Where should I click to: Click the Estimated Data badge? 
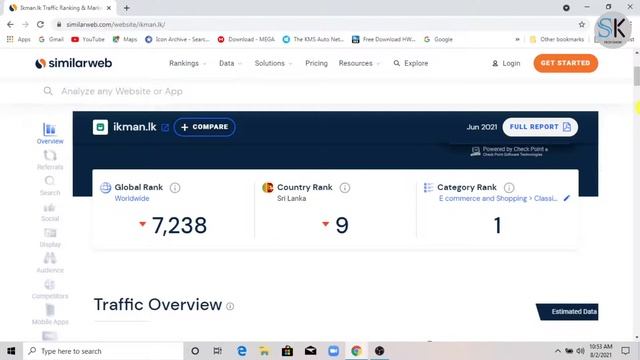click(567, 312)
